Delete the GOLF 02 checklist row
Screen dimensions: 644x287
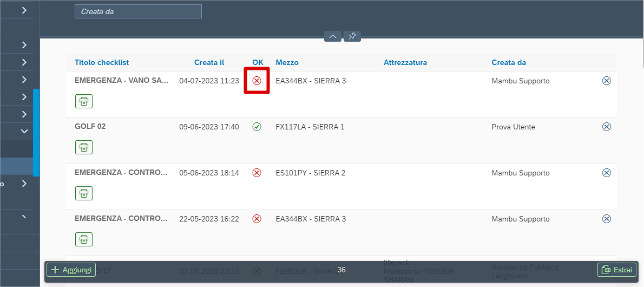click(x=607, y=127)
